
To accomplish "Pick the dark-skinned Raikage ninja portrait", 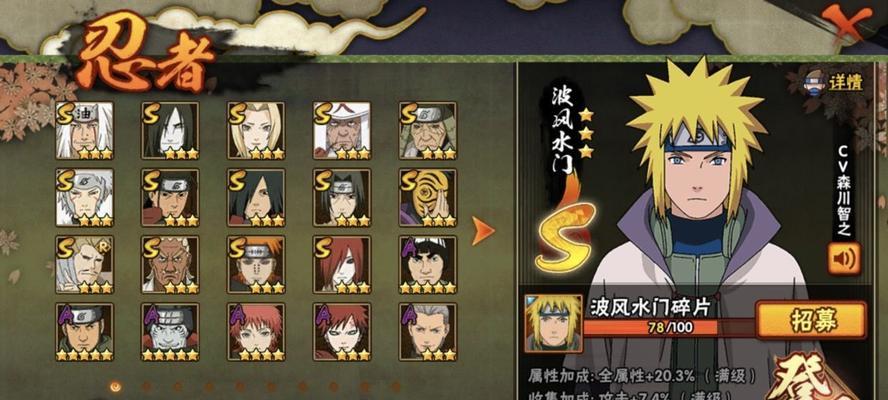I will (170, 265).
